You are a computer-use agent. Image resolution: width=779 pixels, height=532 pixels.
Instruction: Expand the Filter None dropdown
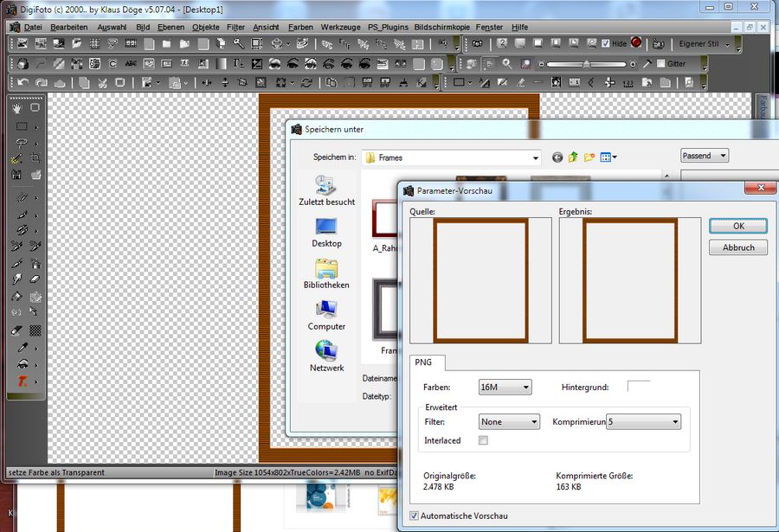click(509, 422)
